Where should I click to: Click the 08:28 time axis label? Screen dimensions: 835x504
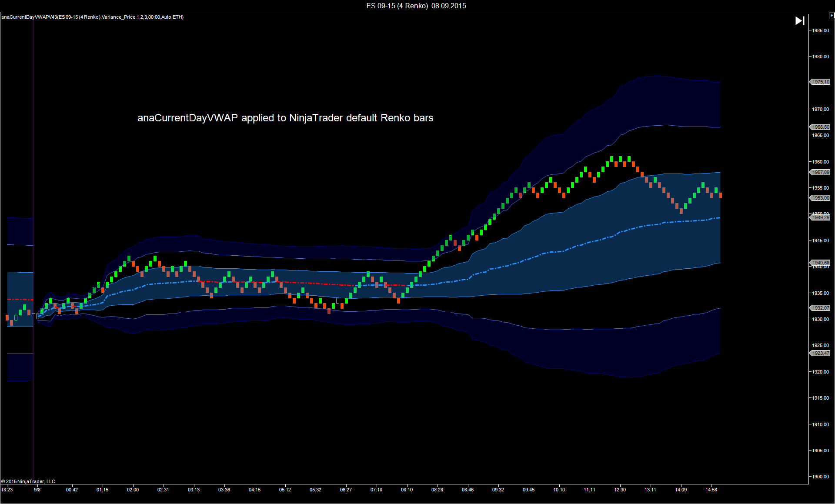click(437, 490)
